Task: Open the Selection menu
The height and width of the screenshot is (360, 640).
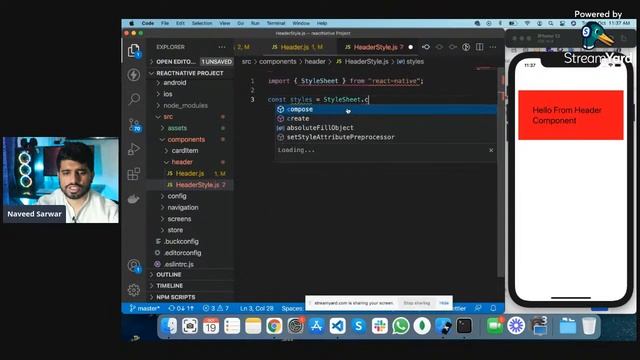Action: click(x=202, y=24)
